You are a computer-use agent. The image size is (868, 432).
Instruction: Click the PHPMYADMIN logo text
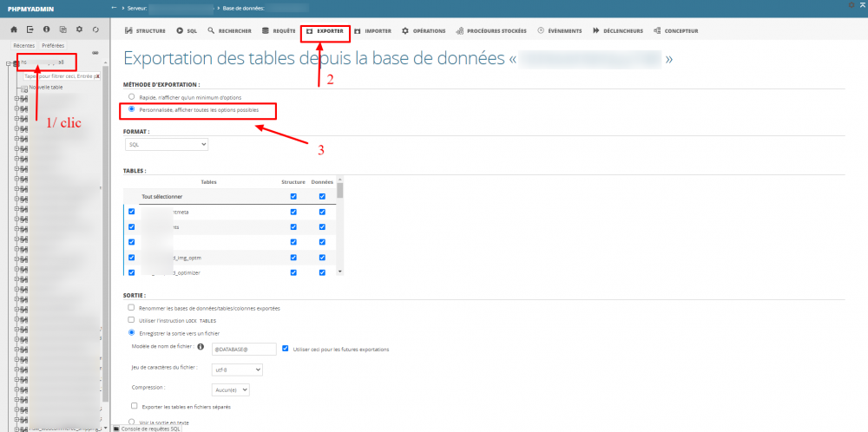[x=31, y=9]
